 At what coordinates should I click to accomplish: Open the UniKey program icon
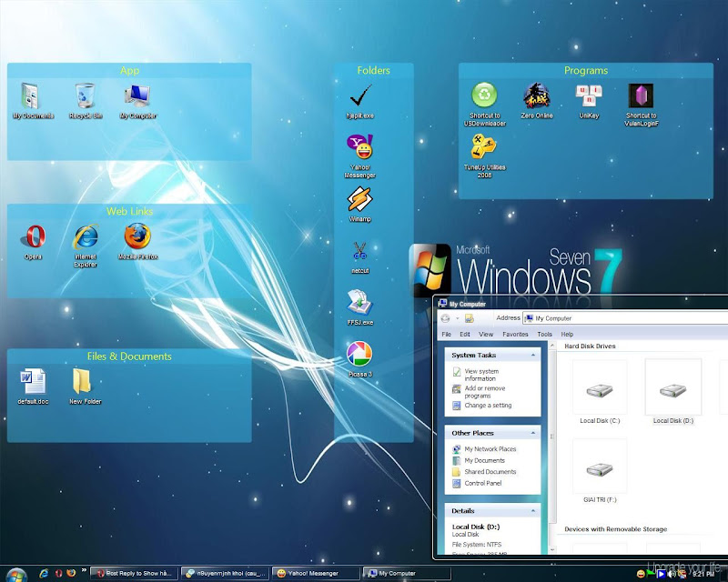click(x=589, y=101)
